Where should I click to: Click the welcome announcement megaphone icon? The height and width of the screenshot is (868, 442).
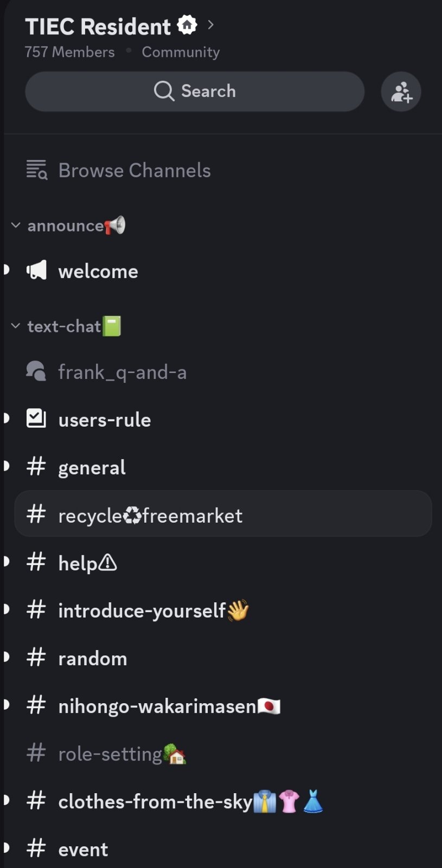(37, 270)
